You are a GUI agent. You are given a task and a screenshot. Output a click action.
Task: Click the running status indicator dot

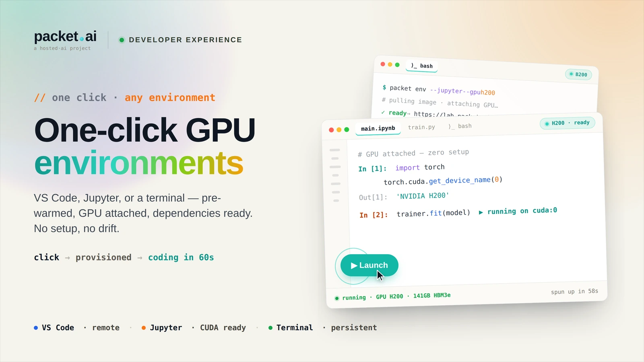coord(337,298)
